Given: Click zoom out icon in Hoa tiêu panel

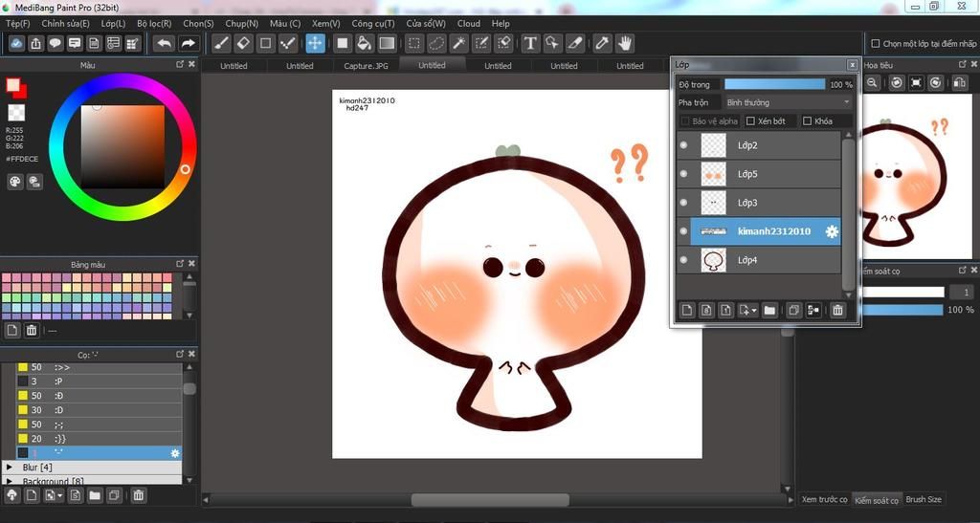Looking at the screenshot, I should (873, 82).
